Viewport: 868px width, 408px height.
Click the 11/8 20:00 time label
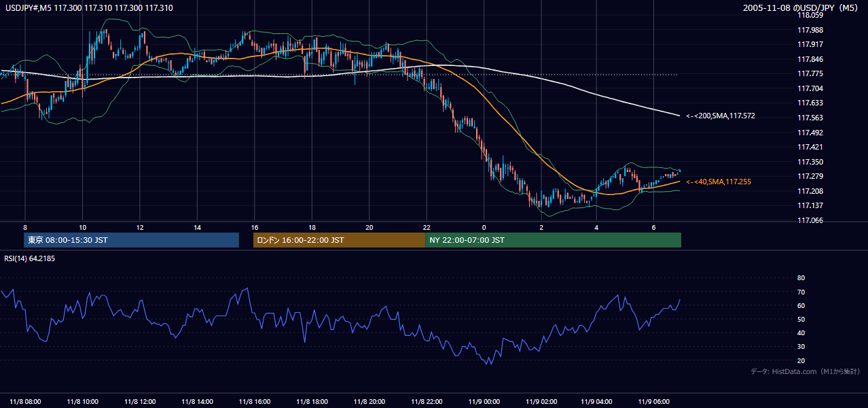368,401
